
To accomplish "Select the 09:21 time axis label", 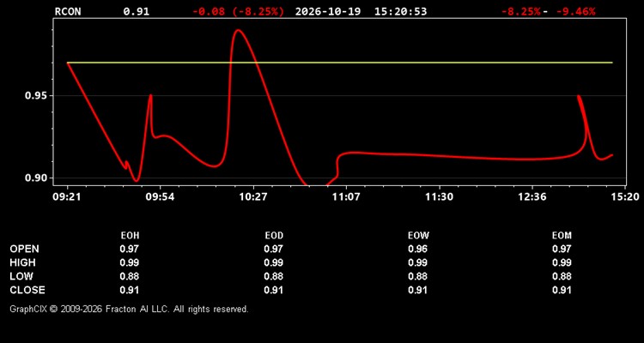I will tap(66, 197).
